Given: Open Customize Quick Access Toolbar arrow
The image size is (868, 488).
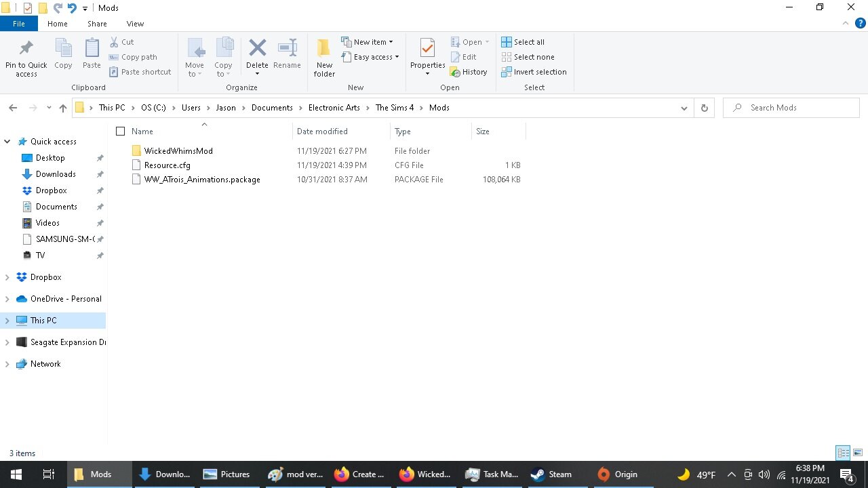Looking at the screenshot, I should [85, 8].
